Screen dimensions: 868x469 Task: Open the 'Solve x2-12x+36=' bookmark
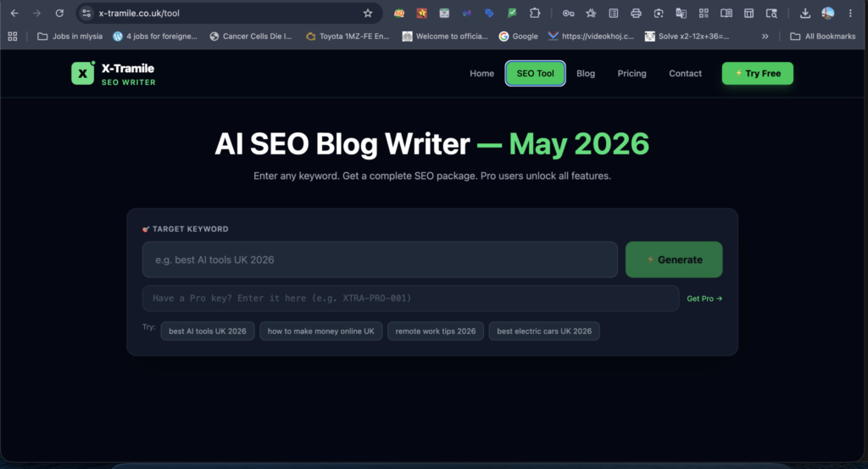tap(687, 36)
